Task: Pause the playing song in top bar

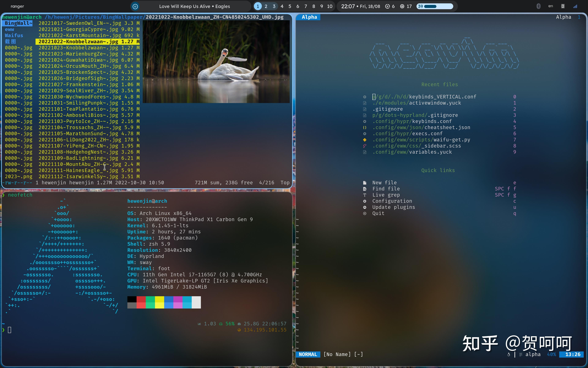Action: (x=135, y=7)
